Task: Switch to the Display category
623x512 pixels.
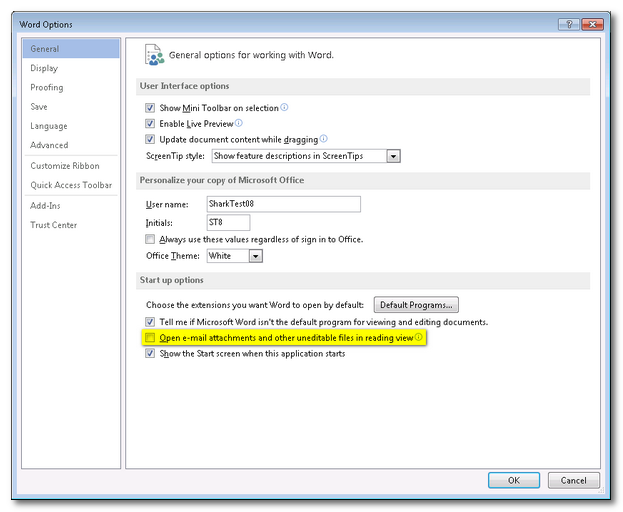Action: 71,68
